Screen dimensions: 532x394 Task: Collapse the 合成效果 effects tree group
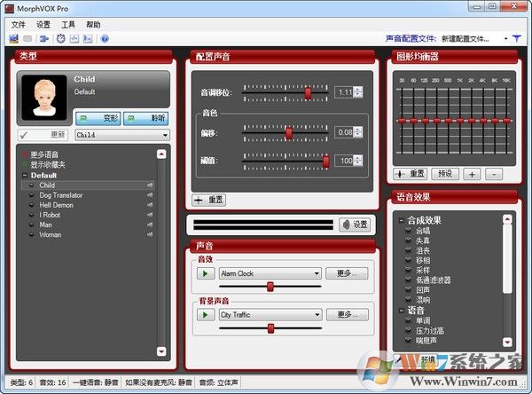pos(401,220)
